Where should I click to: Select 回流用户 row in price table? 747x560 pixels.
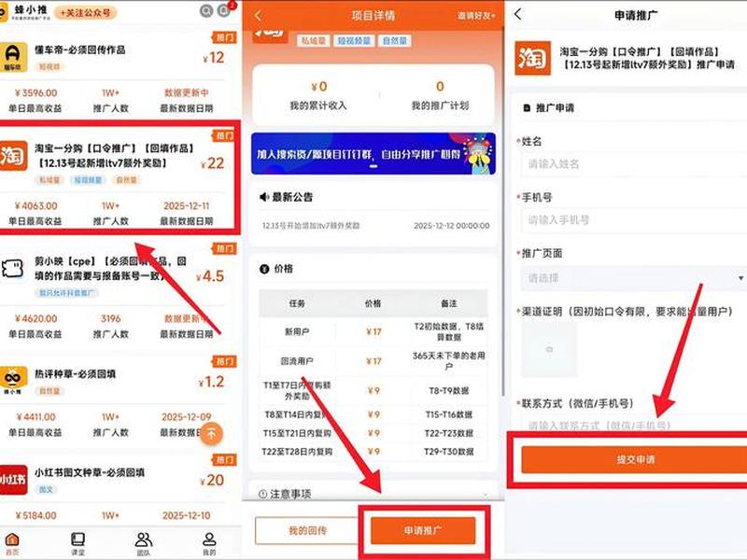tap(373, 361)
